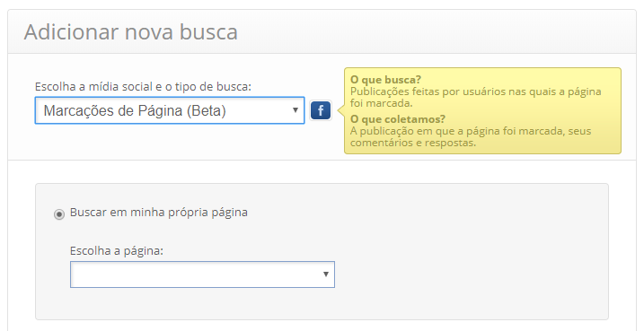Click the A publicação em que a página text

point(471,137)
